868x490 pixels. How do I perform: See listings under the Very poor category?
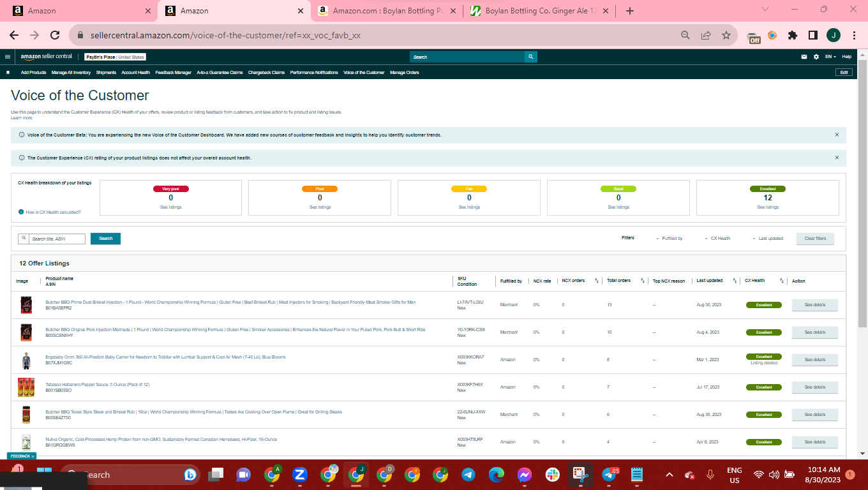170,207
